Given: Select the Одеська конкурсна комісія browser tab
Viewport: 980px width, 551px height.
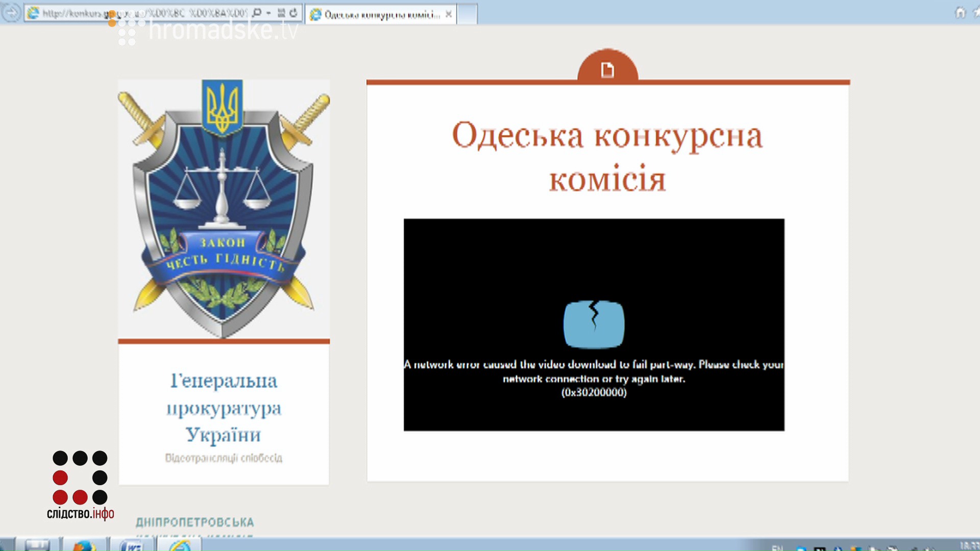Looking at the screenshot, I should click(381, 14).
